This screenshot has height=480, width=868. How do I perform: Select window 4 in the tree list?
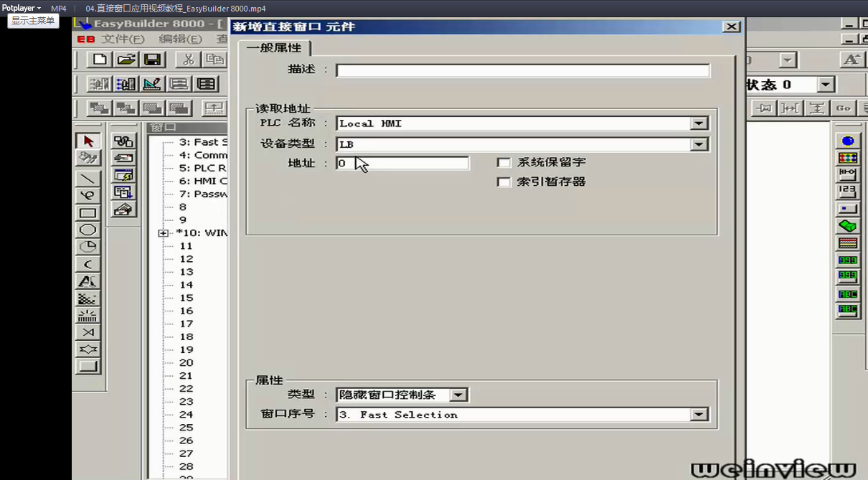203,155
